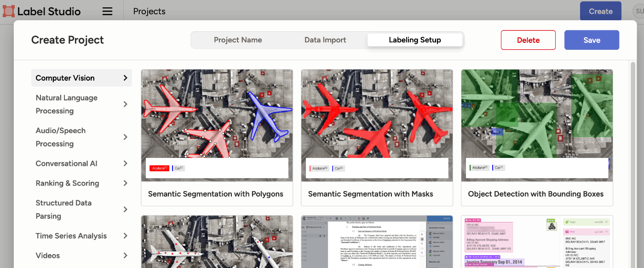The width and height of the screenshot is (644, 268).
Task: Click the Delete button
Action: pos(528,40)
